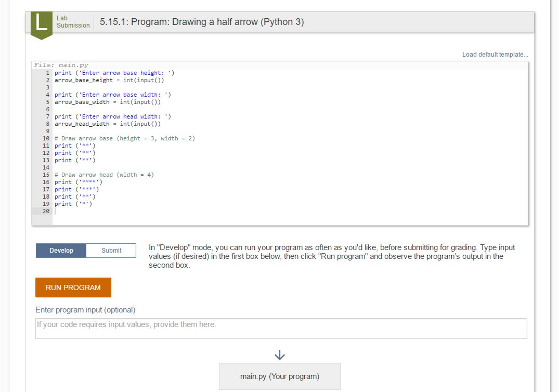Click the comment '# Draw arrow base (height = 3, width = 2)'
Viewport: 559px width, 392px height.
[x=125, y=138]
